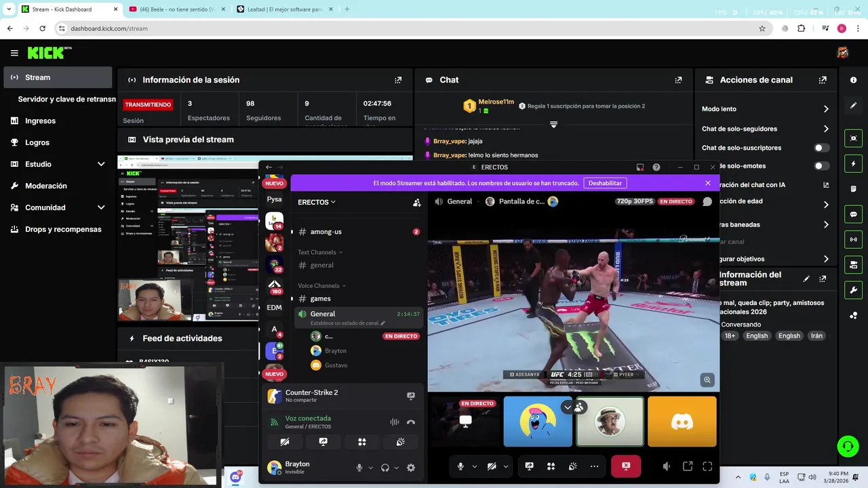
Task: Open camera device dropdown in call controls
Action: tap(505, 466)
